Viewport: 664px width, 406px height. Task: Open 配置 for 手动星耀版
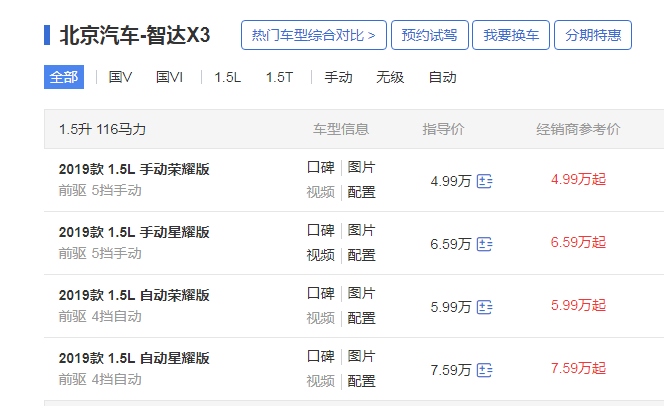(x=361, y=255)
